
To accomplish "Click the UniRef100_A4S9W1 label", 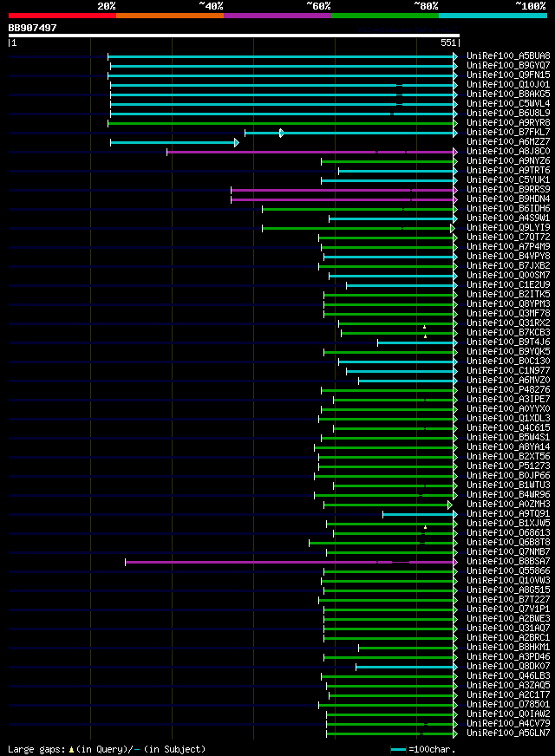I will point(508,218).
